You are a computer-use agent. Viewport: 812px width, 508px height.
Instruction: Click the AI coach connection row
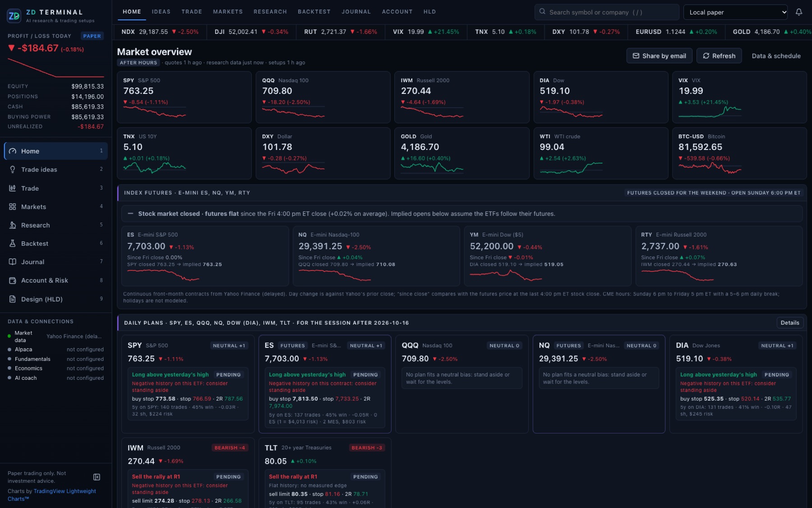click(x=56, y=378)
